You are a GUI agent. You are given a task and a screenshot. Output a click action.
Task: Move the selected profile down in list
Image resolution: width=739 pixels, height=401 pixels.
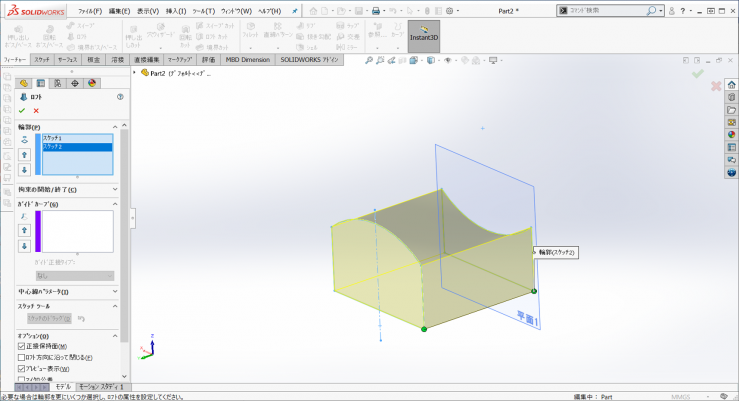click(x=24, y=169)
